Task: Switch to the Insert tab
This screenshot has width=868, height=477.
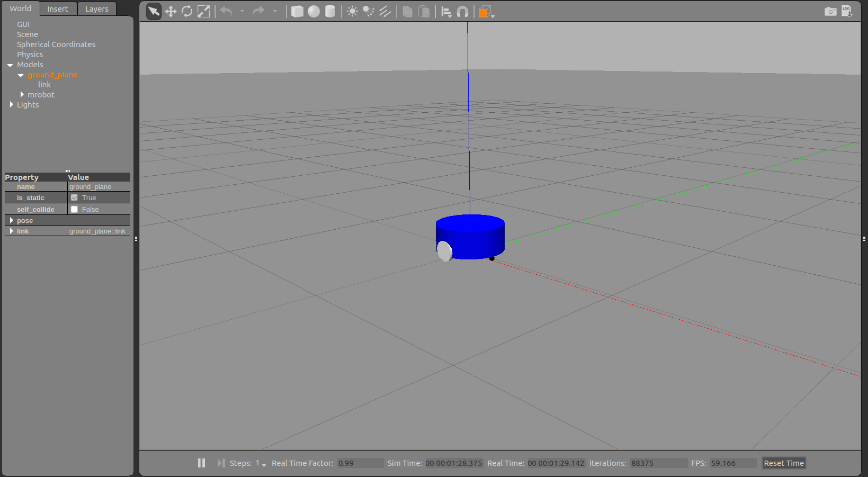Action: click(58, 9)
